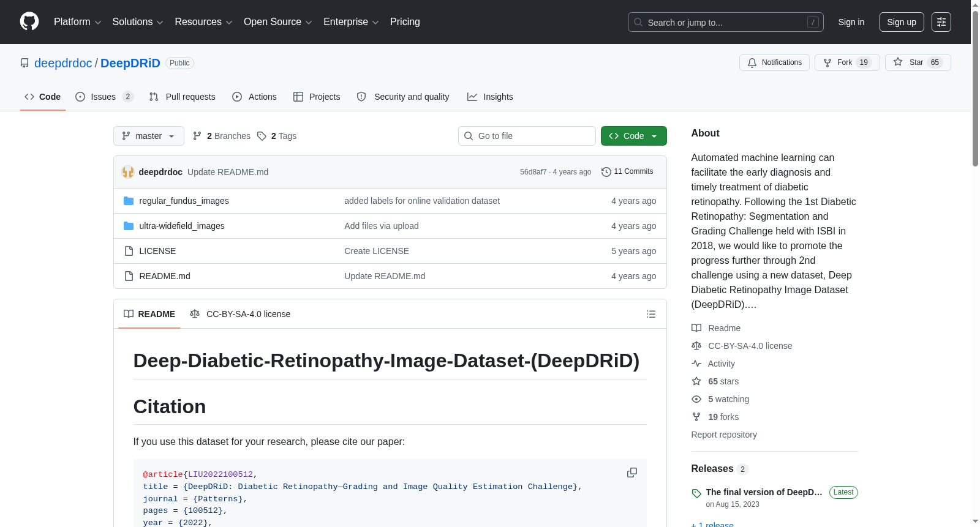View the 11 Commits history
This screenshot has width=980, height=527.
627,172
